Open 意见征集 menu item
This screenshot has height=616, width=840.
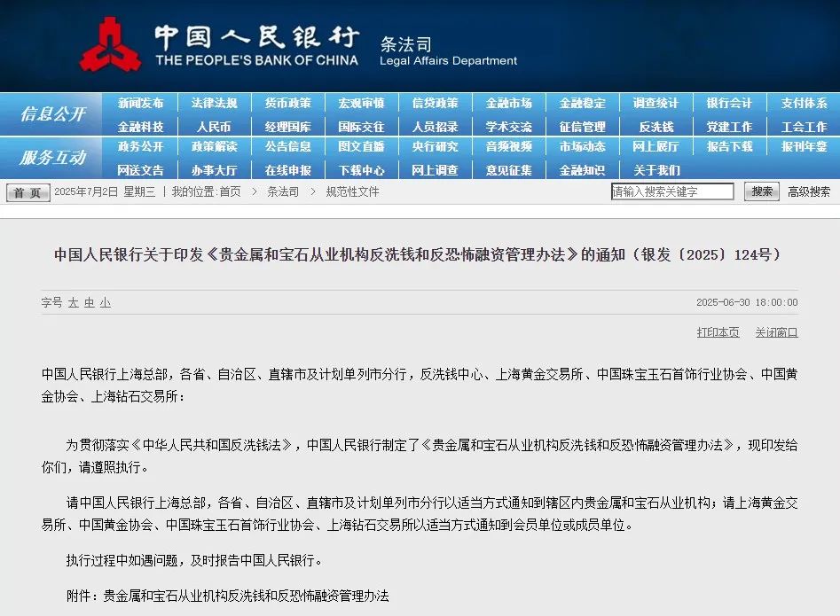point(508,170)
